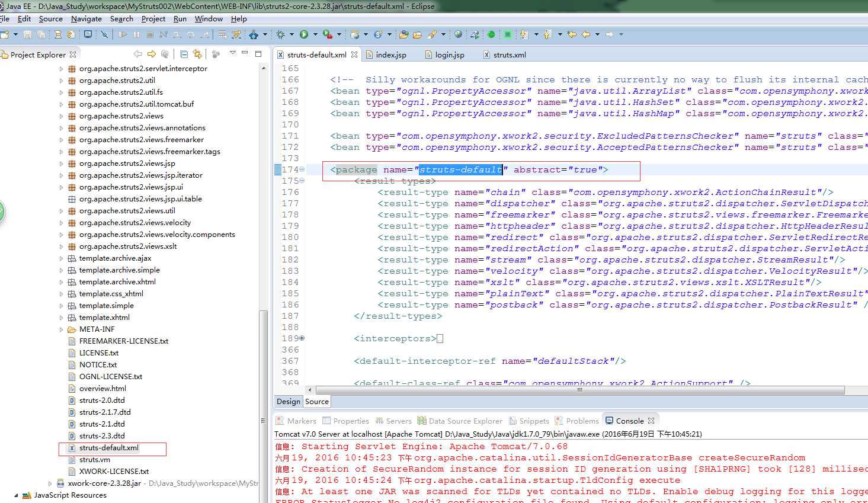This screenshot has width=868, height=503.
Task: Click the Back navigation arrow in main toolbar
Action: [586, 34]
